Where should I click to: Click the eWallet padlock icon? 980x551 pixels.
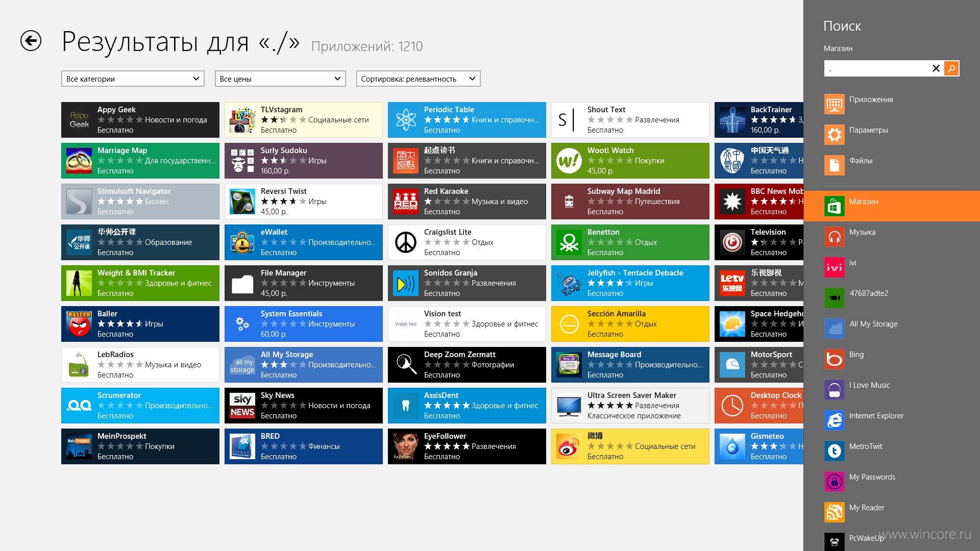click(242, 242)
